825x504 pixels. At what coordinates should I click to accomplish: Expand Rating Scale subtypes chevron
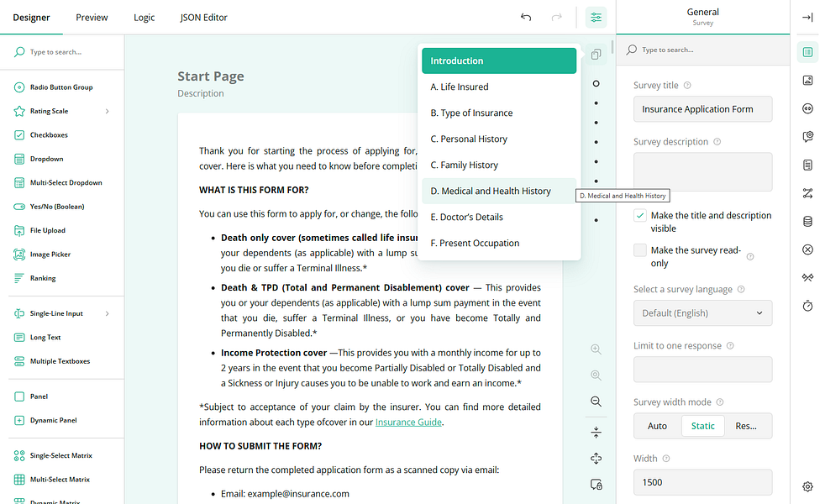[107, 112]
